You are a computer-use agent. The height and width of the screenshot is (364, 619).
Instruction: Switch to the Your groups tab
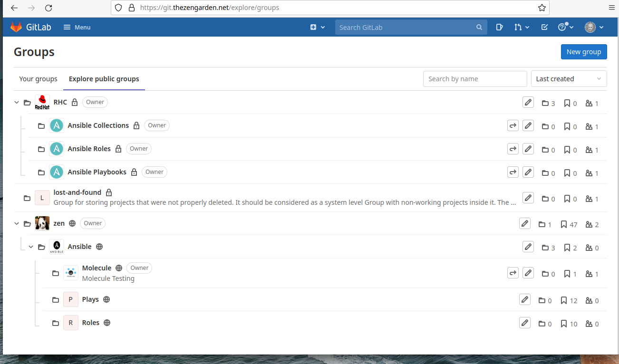pyautogui.click(x=38, y=79)
